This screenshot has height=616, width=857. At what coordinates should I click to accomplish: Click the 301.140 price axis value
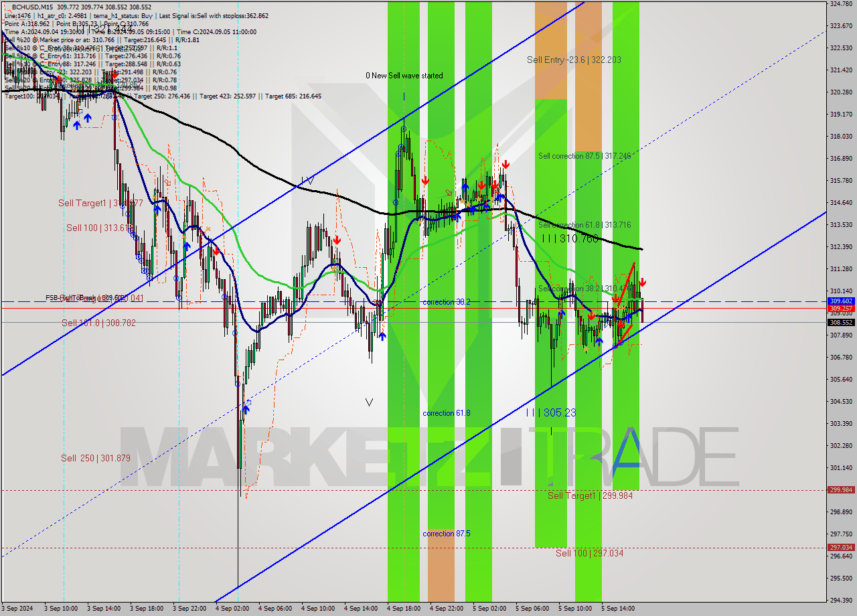(x=841, y=467)
